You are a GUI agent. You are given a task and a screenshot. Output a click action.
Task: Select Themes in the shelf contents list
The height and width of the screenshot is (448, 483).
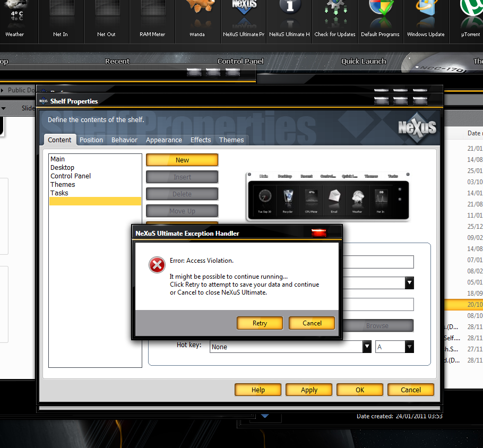tap(63, 185)
